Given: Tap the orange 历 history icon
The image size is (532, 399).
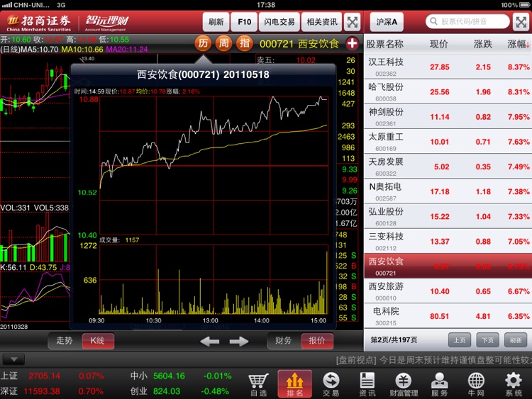Looking at the screenshot, I should point(203,43).
